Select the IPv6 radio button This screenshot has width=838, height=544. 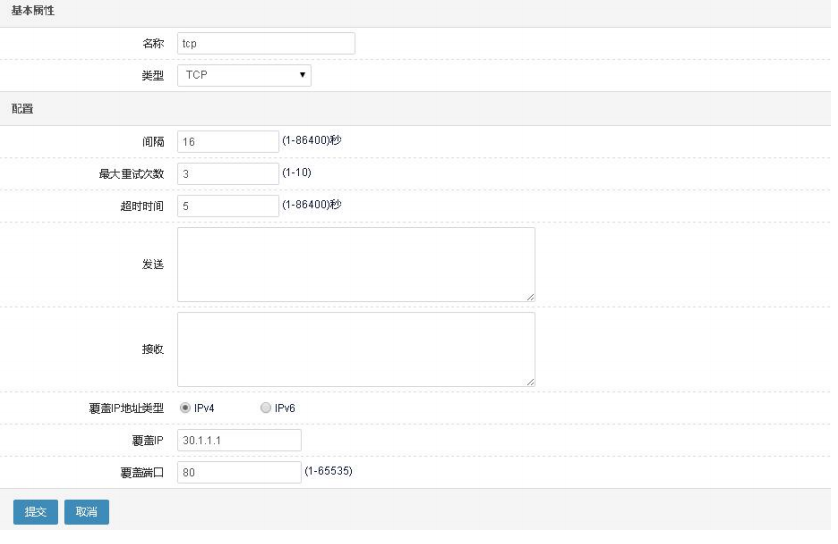(265, 408)
